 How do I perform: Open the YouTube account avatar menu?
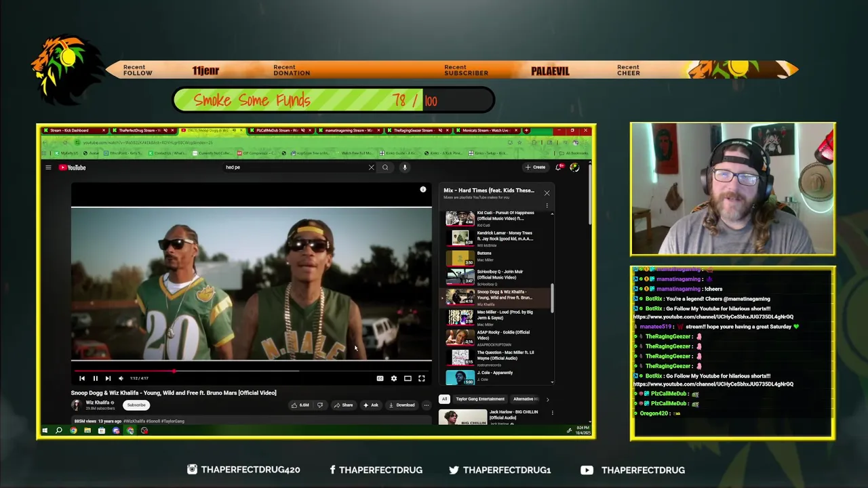tap(574, 167)
